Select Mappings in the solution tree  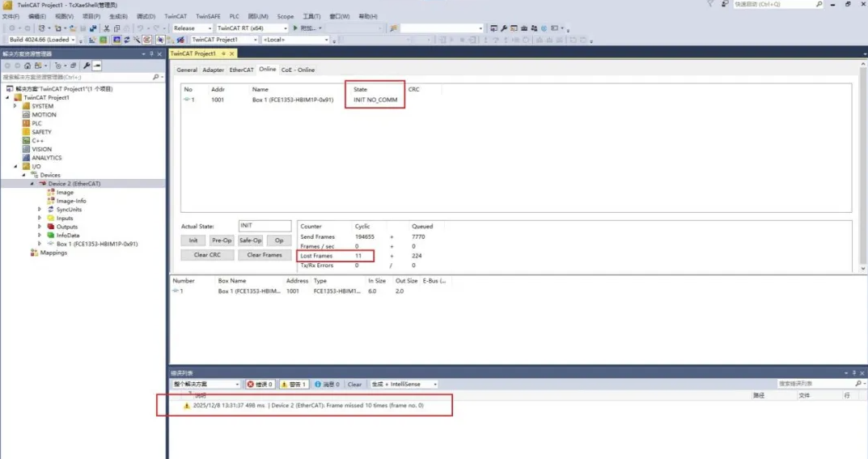click(x=53, y=253)
